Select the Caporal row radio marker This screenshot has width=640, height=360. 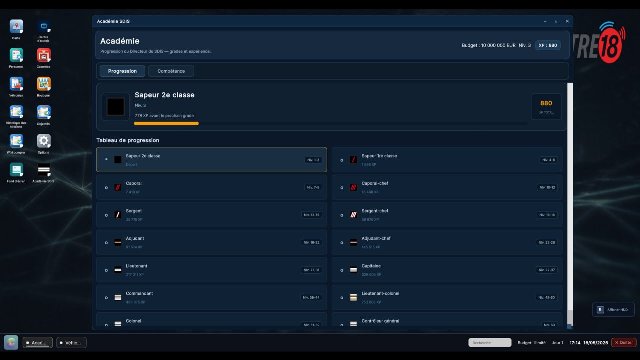(x=106, y=188)
